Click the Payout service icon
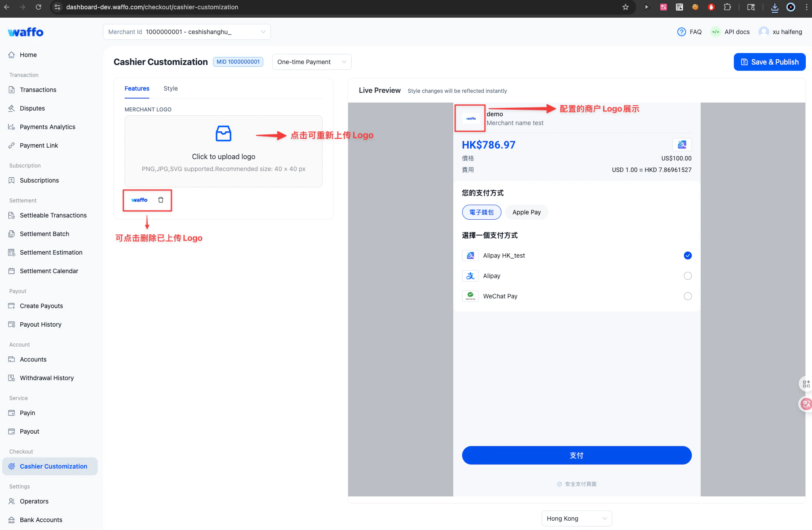This screenshot has height=530, width=812. pos(11,431)
